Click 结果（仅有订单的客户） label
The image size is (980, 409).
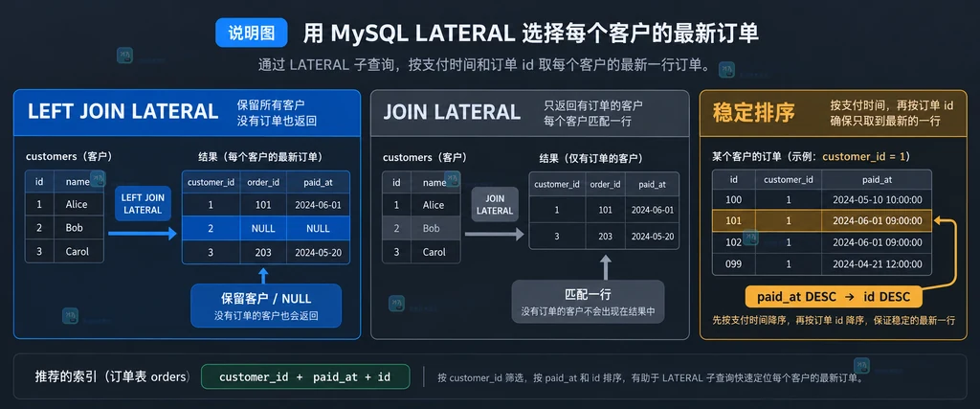click(x=591, y=158)
